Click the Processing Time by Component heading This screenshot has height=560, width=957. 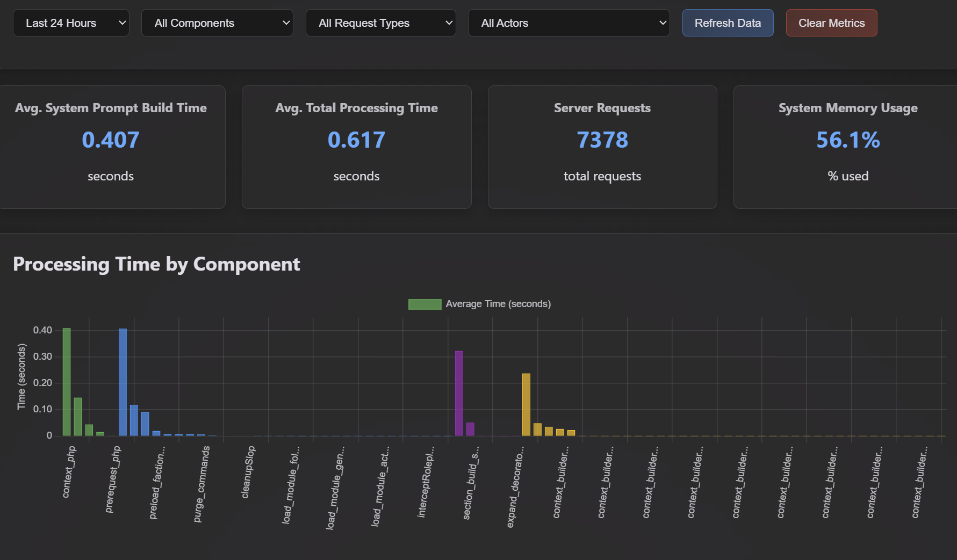point(156,264)
